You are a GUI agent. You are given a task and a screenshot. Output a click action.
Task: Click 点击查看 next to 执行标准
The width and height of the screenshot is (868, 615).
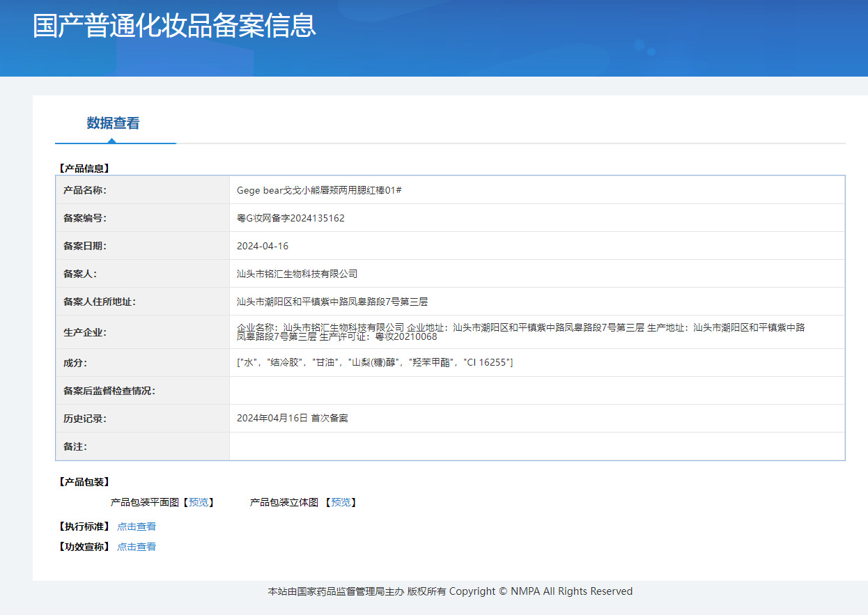137,527
